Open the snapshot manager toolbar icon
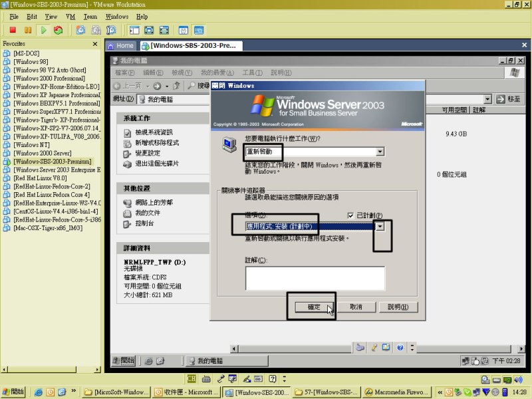532x399 pixels. click(111, 30)
